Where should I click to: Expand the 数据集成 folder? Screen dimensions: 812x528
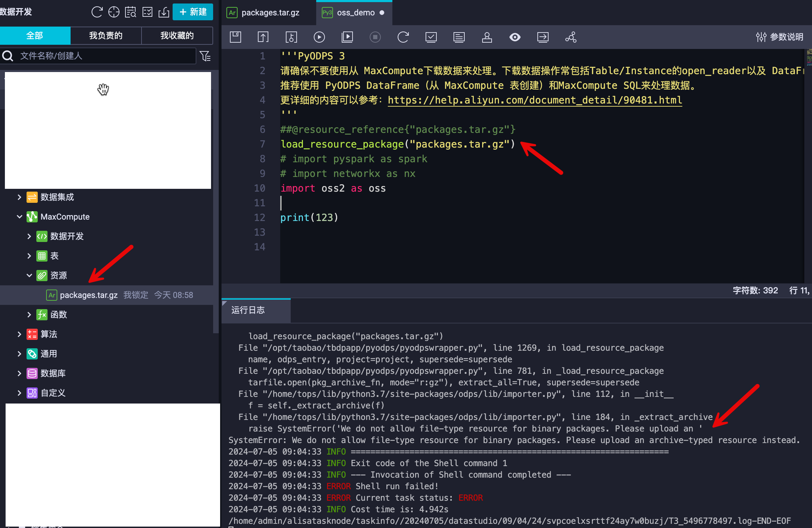coord(20,197)
